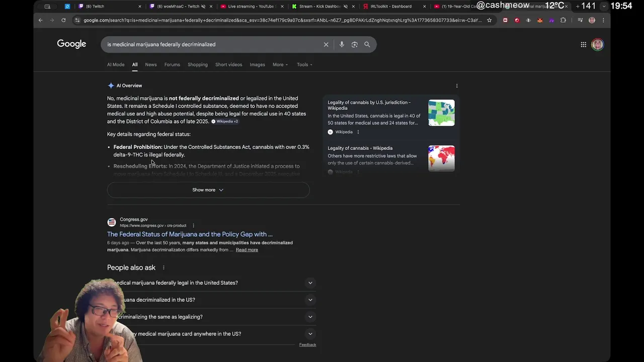
Task: Click the Congress.gov site name
Action: coord(134,219)
